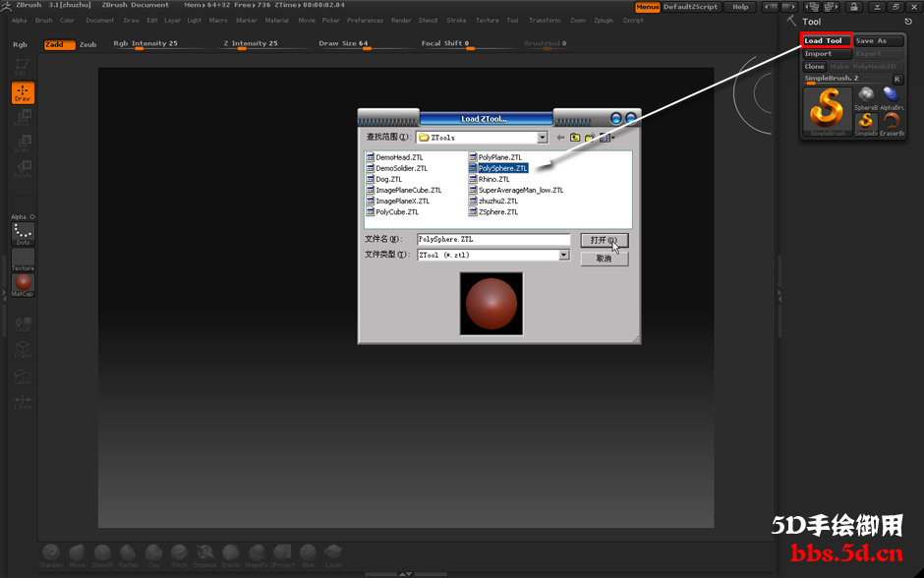This screenshot has height=578, width=924.
Task: Select the EraserBrush tool thumbnail
Action: click(x=892, y=124)
